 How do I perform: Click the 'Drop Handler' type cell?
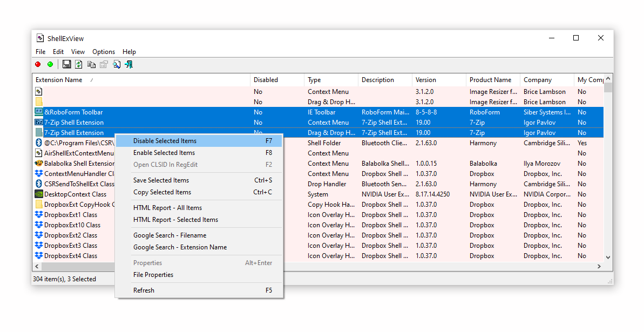coord(327,184)
